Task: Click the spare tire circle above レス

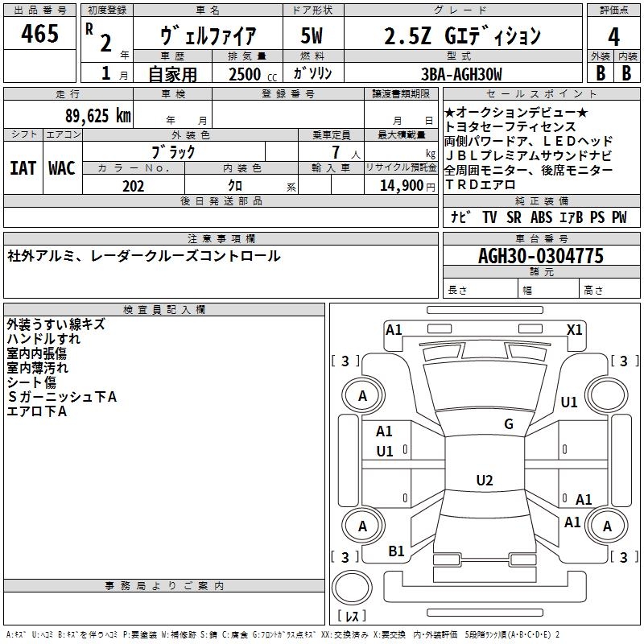Action: coord(352,588)
